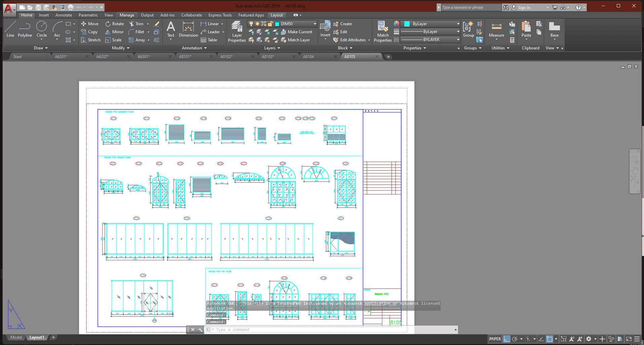
Task: Open Layer Properties manager
Action: [x=237, y=31]
